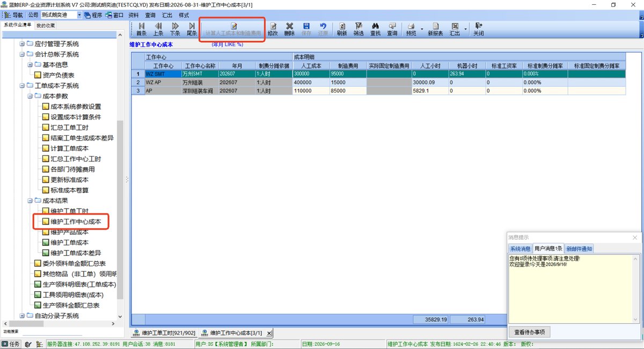Open the dropdown arrow beside toolbar 汇出

point(464,29)
